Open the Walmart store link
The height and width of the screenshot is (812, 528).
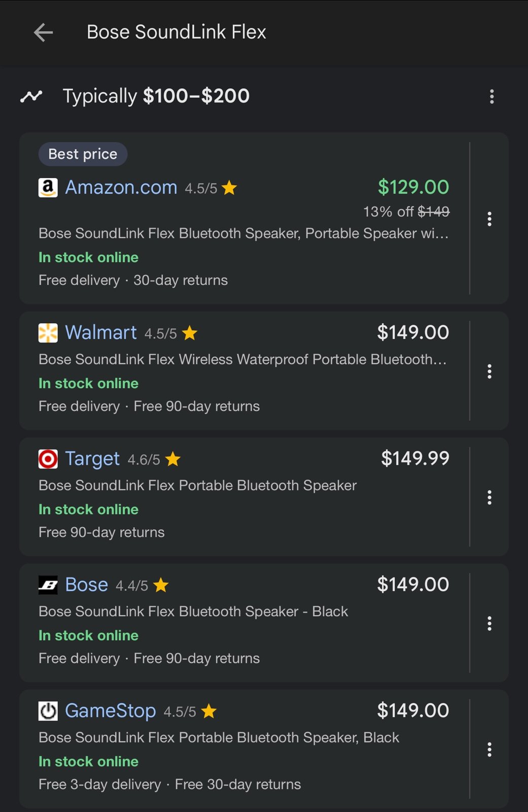(x=101, y=333)
